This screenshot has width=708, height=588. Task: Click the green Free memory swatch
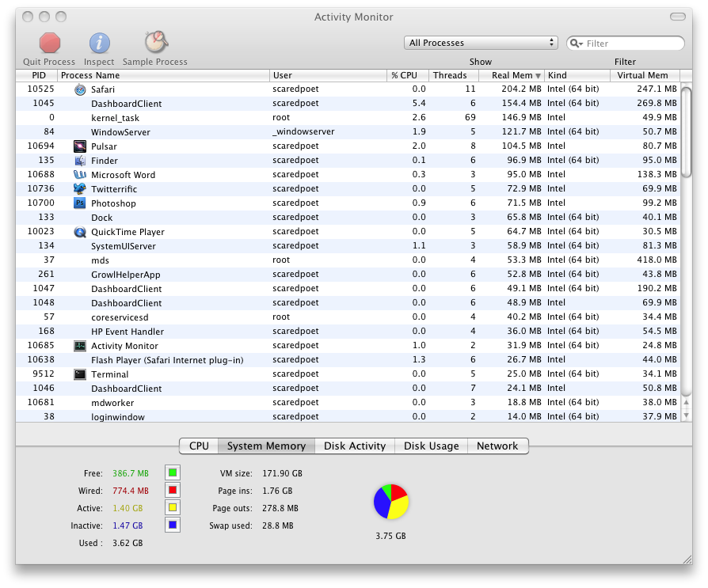pos(173,473)
